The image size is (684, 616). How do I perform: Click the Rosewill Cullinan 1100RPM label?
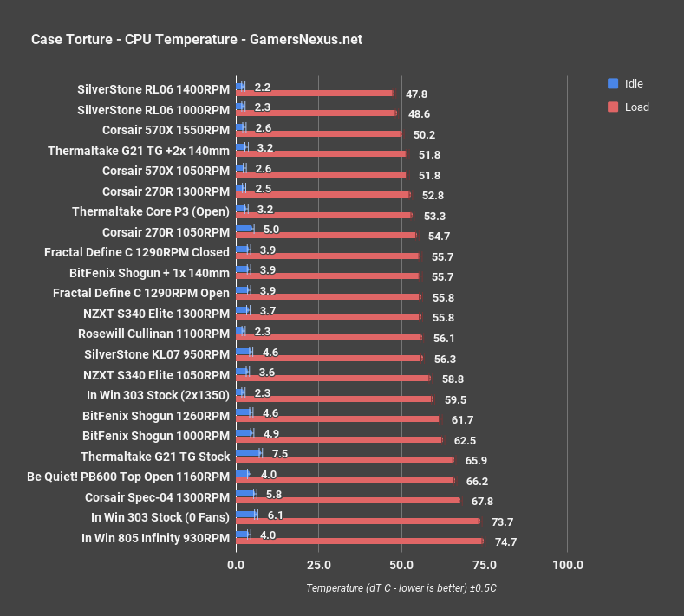[x=153, y=334]
